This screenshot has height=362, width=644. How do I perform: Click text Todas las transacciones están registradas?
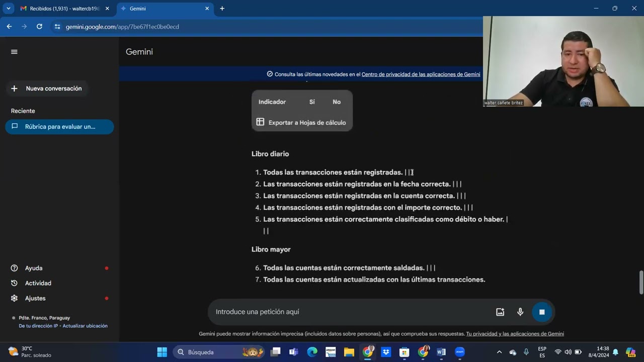(333, 172)
